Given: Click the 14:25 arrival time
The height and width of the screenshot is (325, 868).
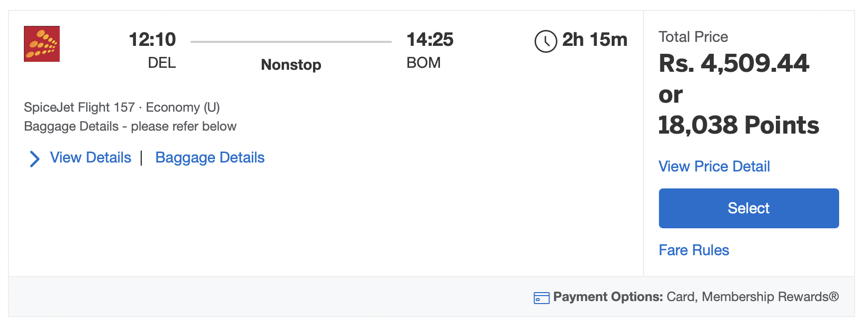Looking at the screenshot, I should pyautogui.click(x=430, y=39).
